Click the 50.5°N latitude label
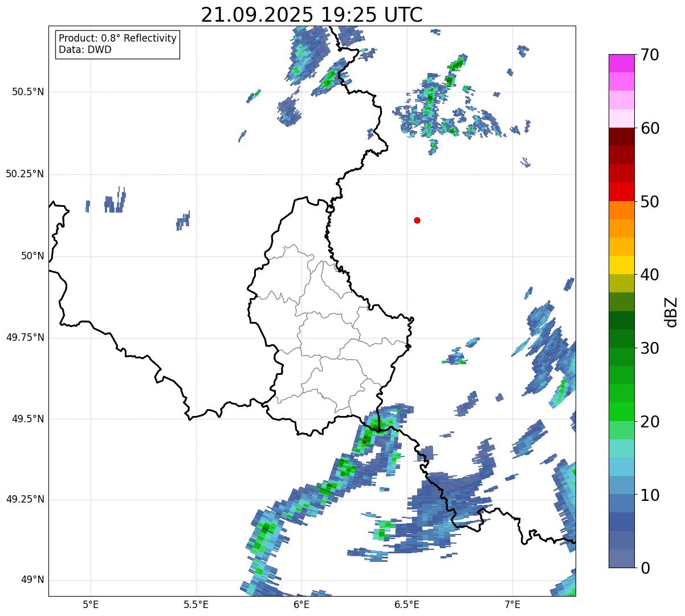 (x=28, y=92)
